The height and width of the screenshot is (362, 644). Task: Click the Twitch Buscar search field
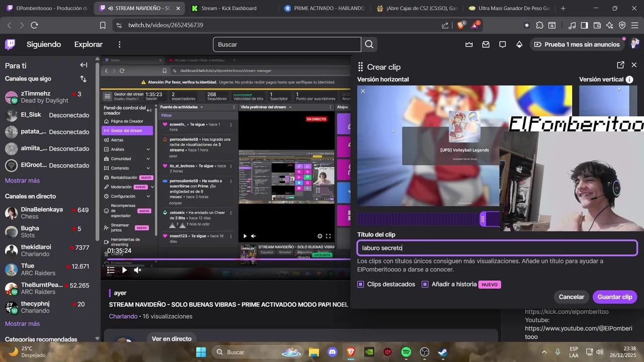(287, 44)
